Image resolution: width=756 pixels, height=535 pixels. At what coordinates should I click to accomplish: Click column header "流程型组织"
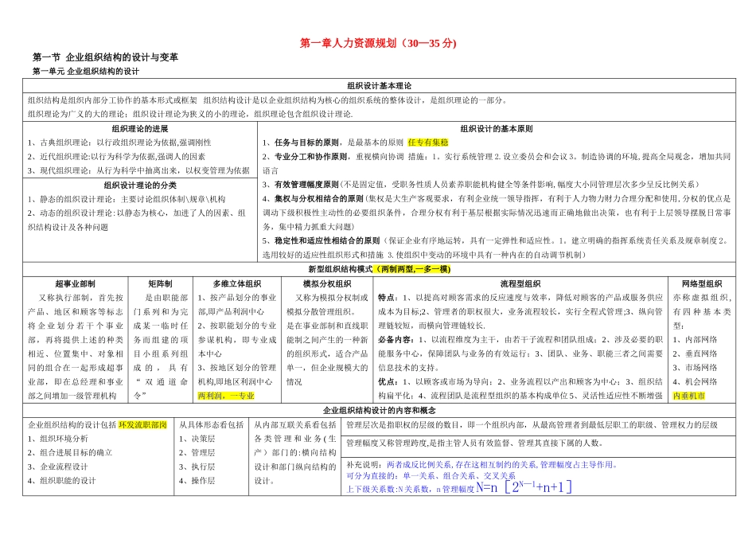coord(520,283)
